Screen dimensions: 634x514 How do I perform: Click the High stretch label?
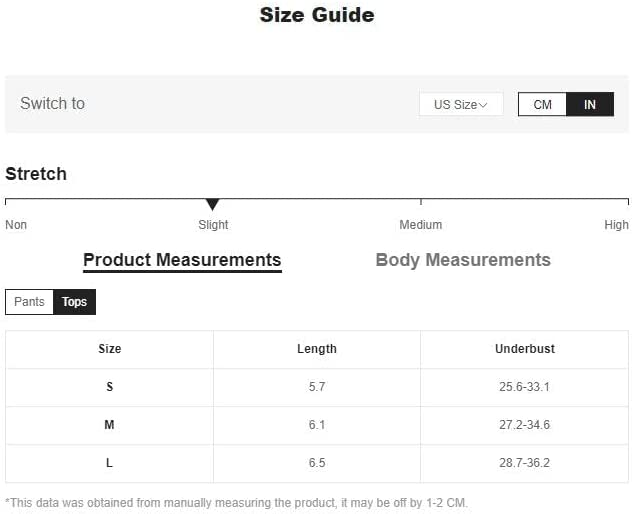[x=616, y=224]
